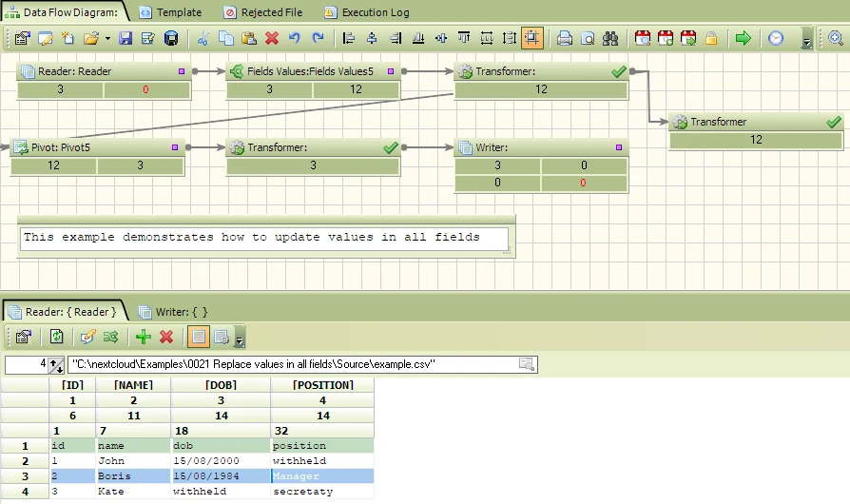Align objects to bottom edges

tap(418, 38)
